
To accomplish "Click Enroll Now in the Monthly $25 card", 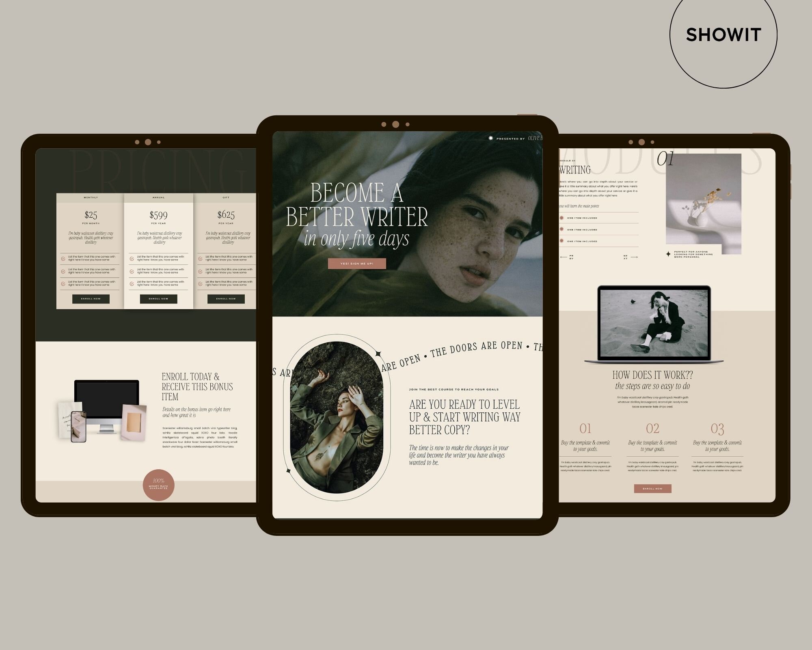I will click(91, 299).
